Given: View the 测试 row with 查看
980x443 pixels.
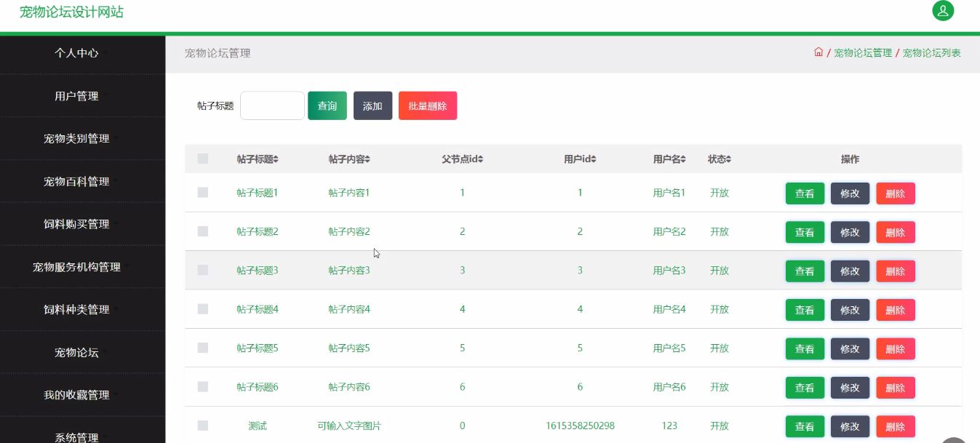Looking at the screenshot, I should coord(805,426).
